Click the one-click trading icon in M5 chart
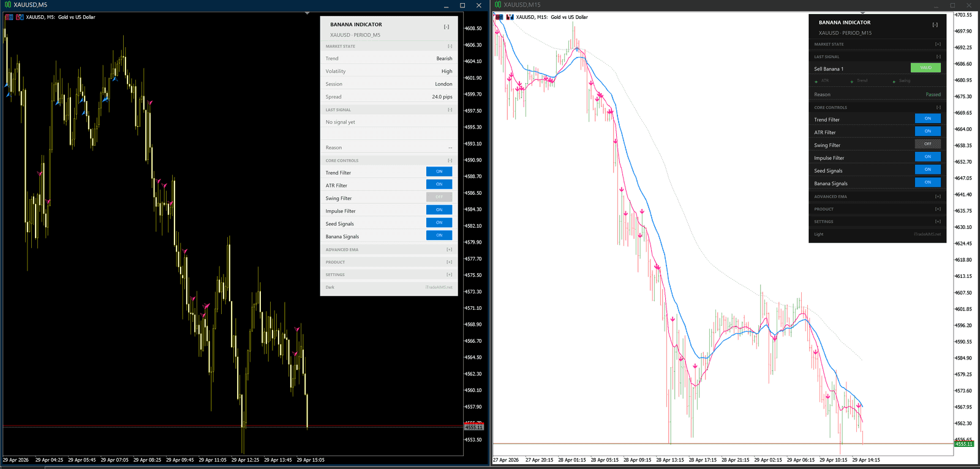Screen dimensions: 980x469 coord(20,17)
